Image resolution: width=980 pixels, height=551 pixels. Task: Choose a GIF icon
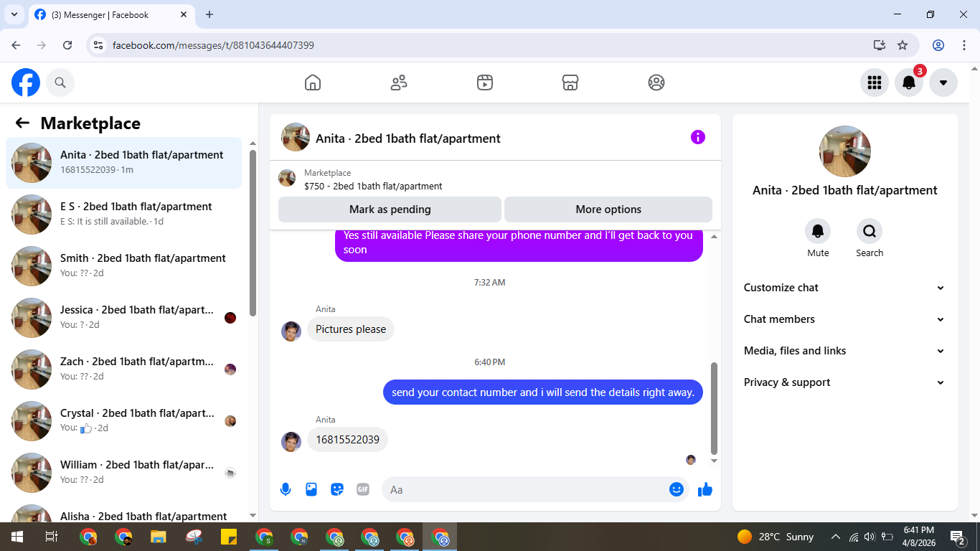pyautogui.click(x=363, y=489)
